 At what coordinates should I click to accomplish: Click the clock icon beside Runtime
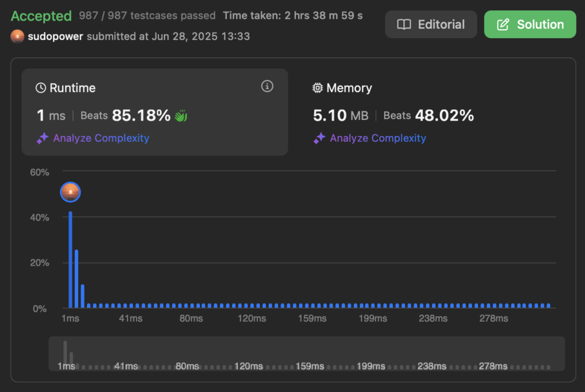pyautogui.click(x=41, y=88)
